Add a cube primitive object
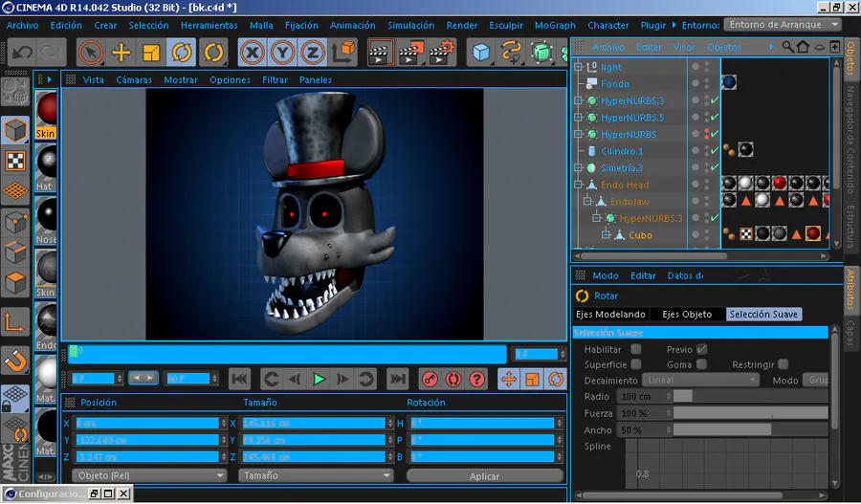The image size is (861, 504). 481,53
